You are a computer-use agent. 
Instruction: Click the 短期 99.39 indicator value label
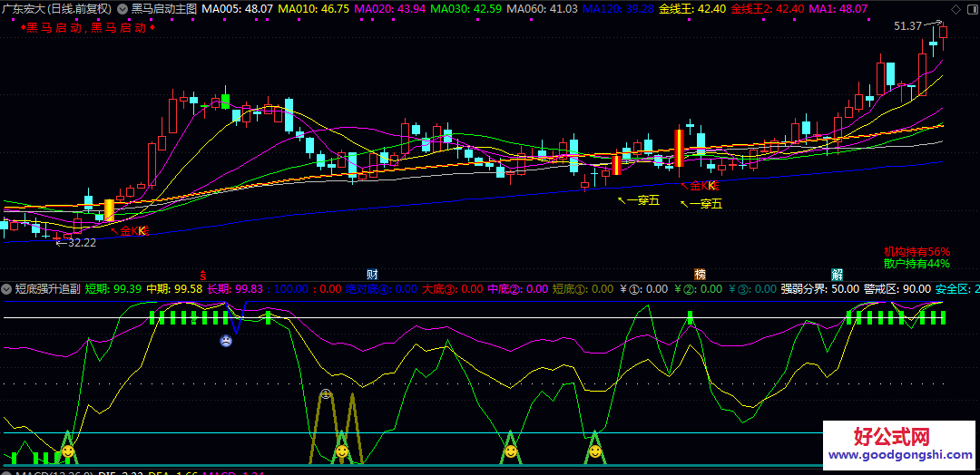113,289
